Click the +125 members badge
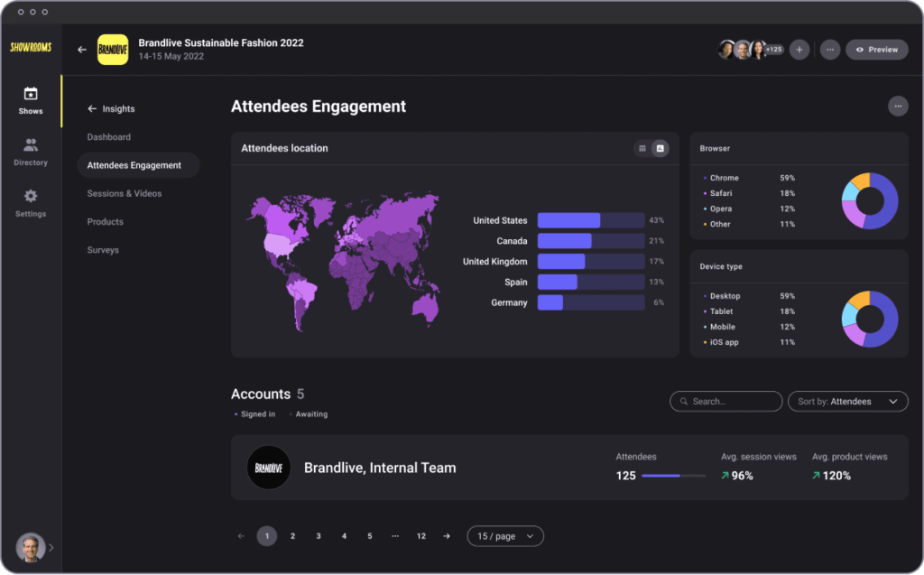Viewport: 924px width, 575px height. coord(773,50)
